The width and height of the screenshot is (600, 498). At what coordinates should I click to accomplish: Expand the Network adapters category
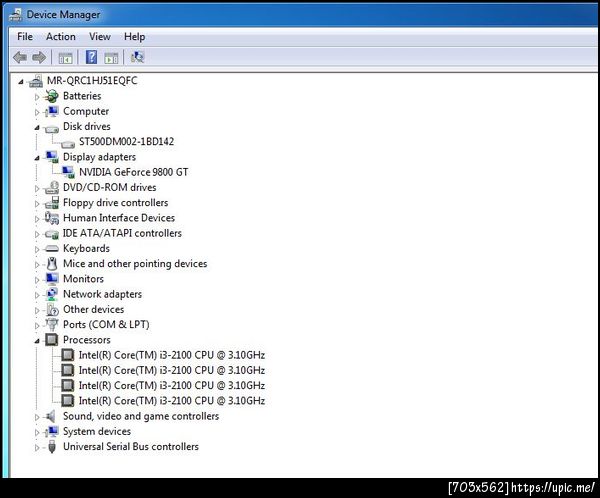[x=37, y=295]
